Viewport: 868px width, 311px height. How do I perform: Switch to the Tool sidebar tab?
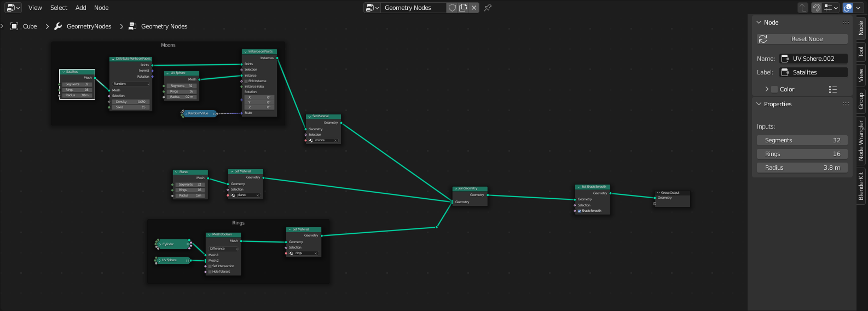pyautogui.click(x=861, y=51)
